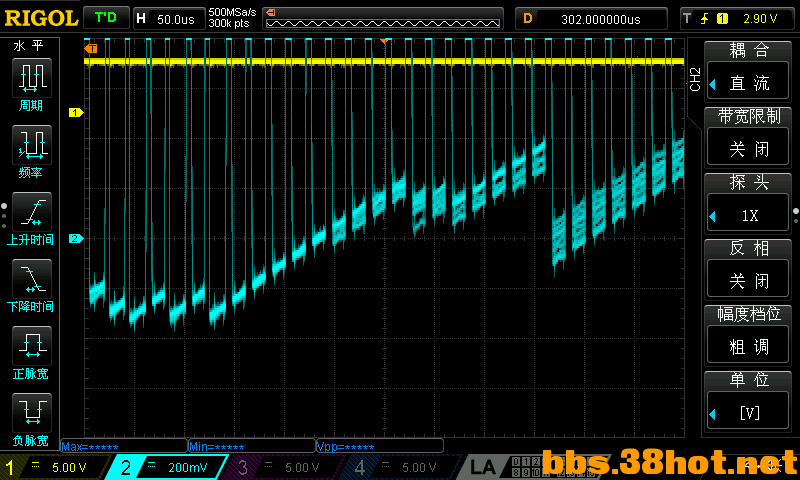
Task: Click the trigger source channel 1 badge
Action: 722,19
